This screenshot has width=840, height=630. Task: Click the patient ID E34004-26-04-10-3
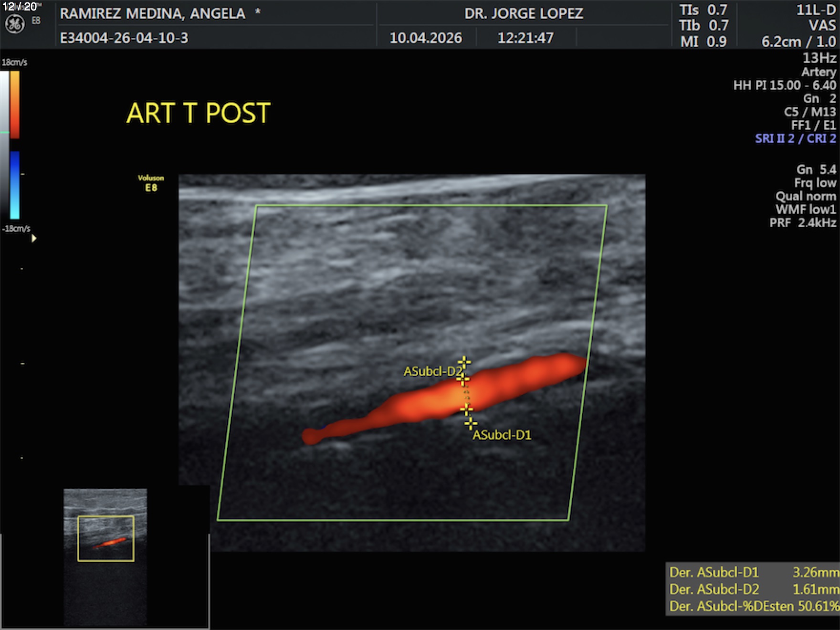click(x=124, y=38)
